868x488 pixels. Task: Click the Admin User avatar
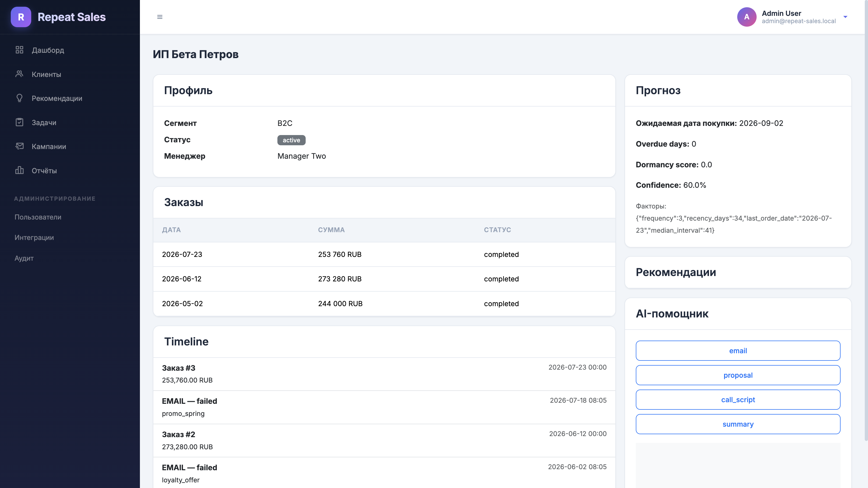(x=747, y=17)
